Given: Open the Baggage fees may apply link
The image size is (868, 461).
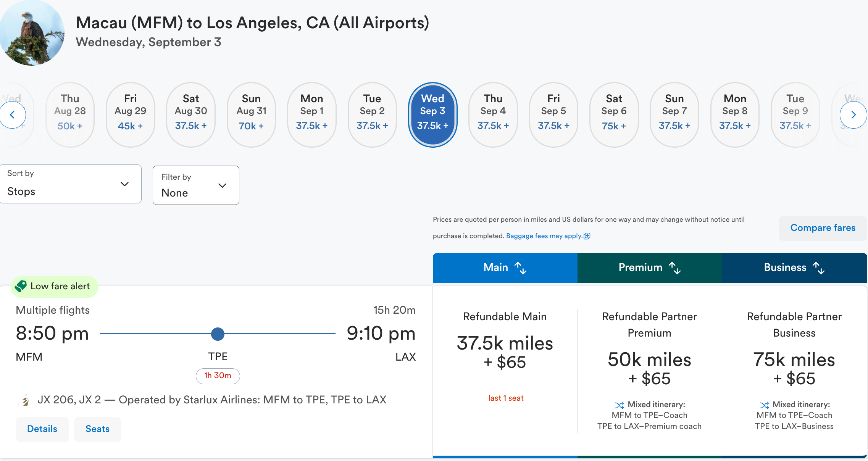Looking at the screenshot, I should pos(544,236).
